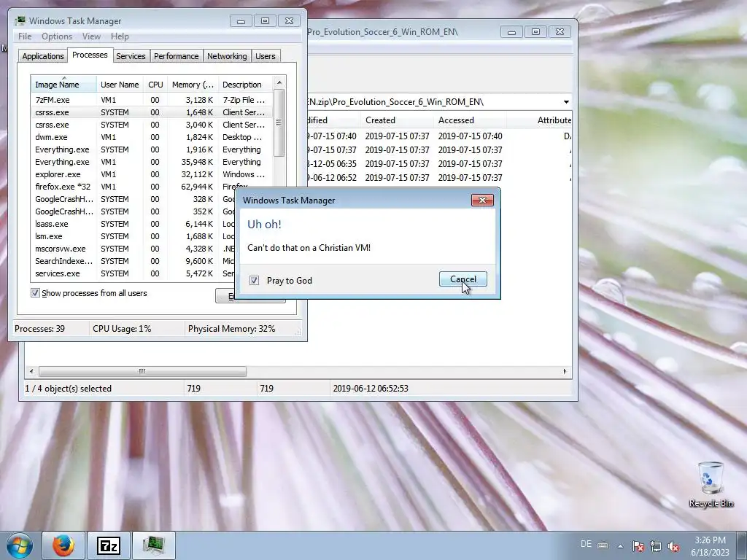
Task: Select the SearchIndexe... process row
Action: 133,261
